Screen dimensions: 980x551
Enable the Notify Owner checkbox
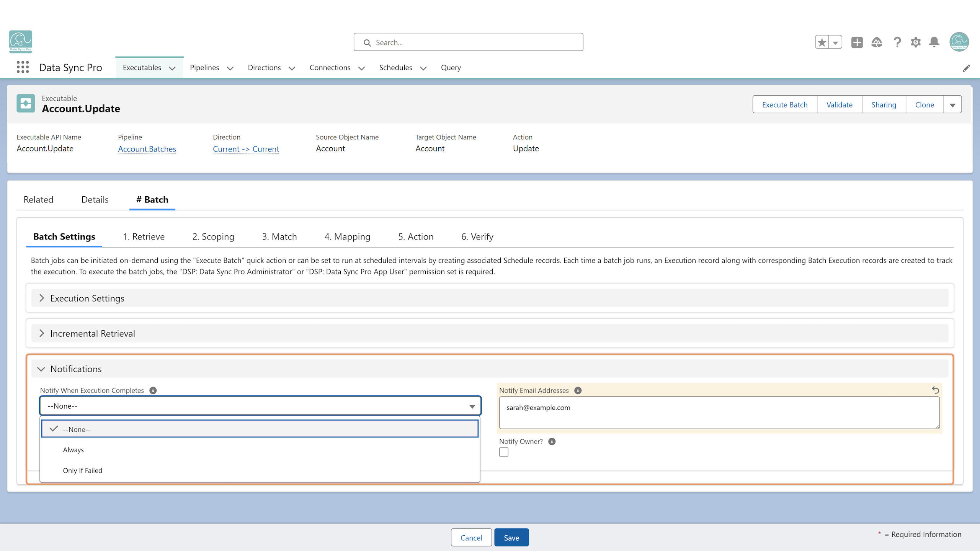click(504, 452)
